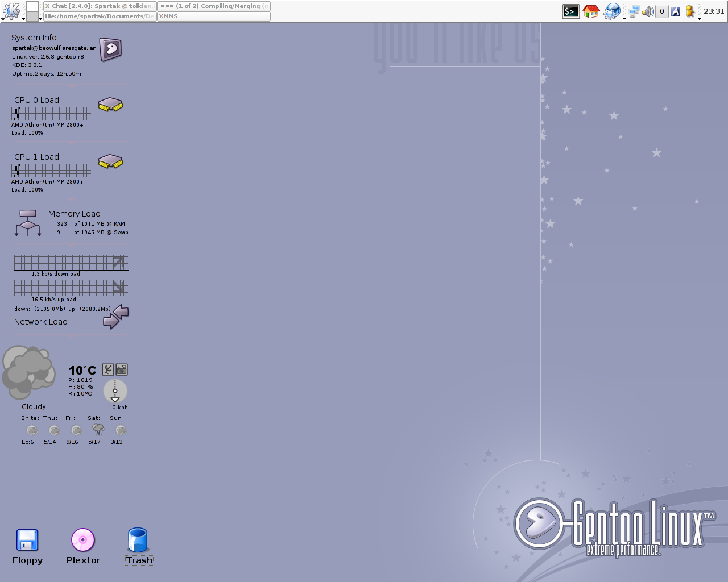Launch Konqueror globe-and-gear browser icon
728x582 pixels.
[611, 11]
